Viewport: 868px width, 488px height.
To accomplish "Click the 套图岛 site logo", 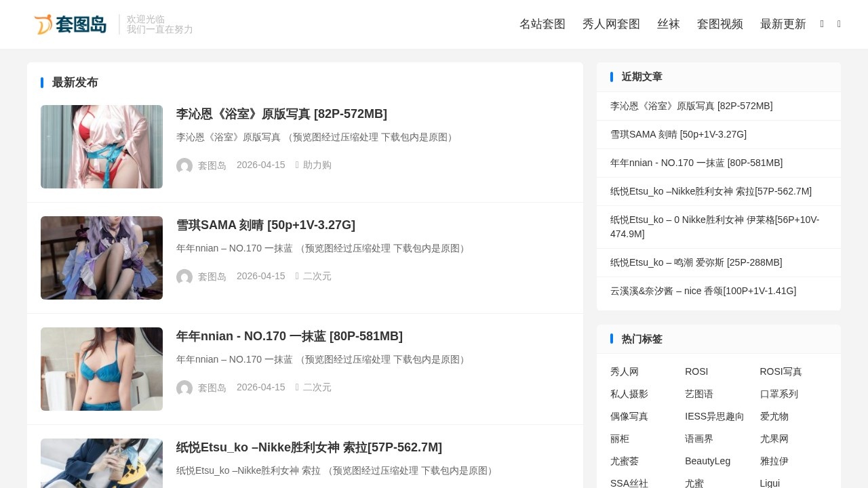I will coord(71,24).
